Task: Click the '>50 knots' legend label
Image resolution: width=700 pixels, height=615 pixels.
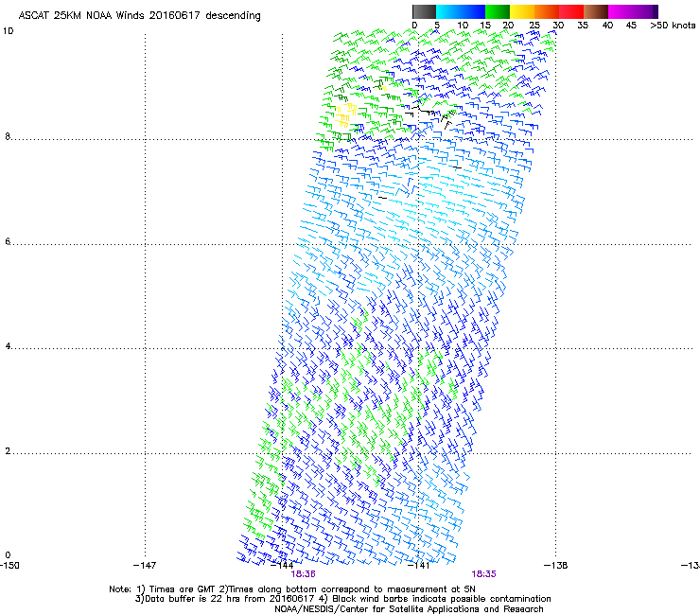Action: 673,26
